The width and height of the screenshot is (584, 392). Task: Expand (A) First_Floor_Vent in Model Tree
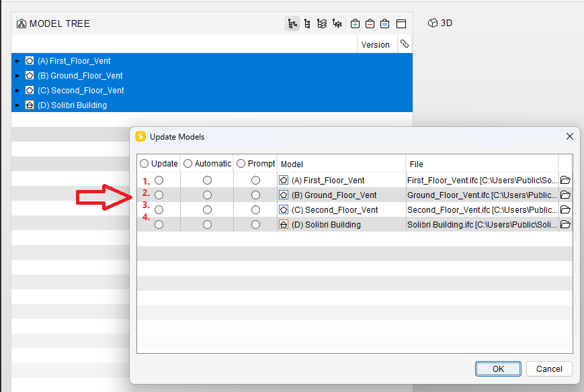(x=17, y=60)
